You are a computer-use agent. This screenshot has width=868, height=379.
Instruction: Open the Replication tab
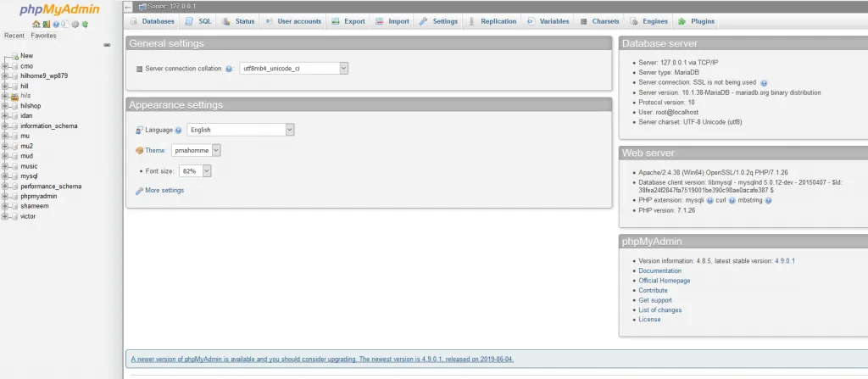[x=492, y=21]
